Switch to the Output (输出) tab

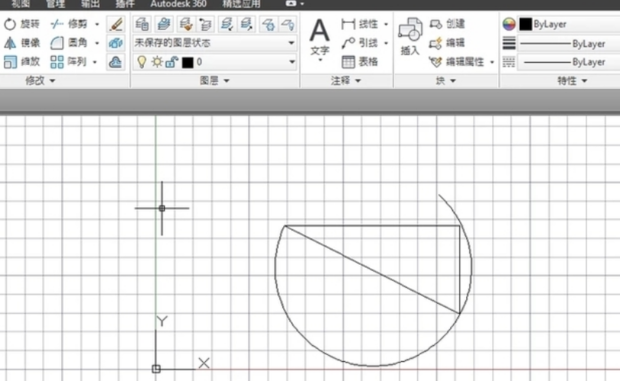click(90, 4)
